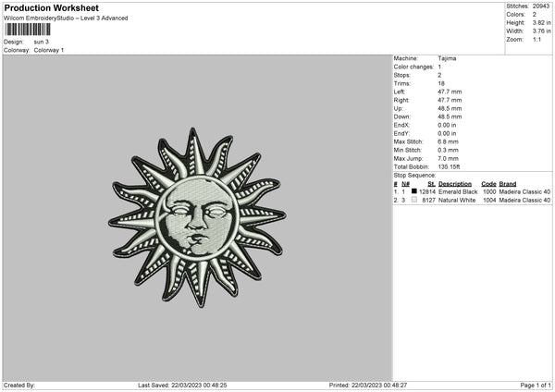Select the Emerald Black stop sequence row
This screenshot has width=555, height=392.
pyautogui.click(x=472, y=191)
